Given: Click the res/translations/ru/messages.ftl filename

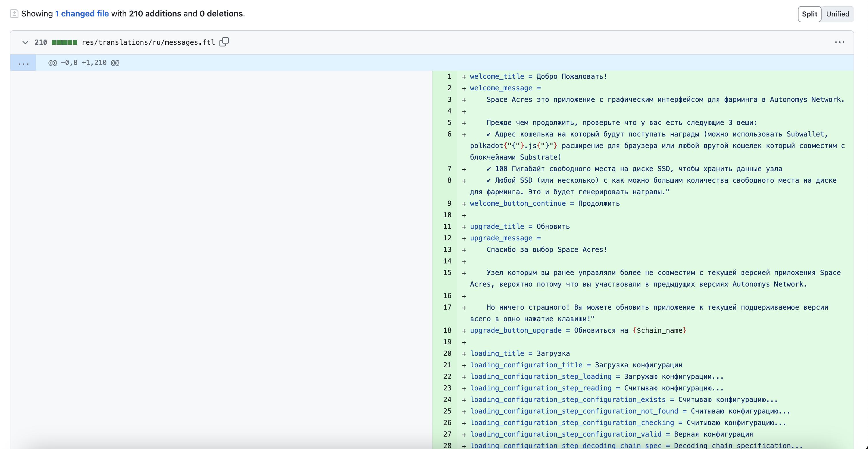Looking at the screenshot, I should (x=148, y=42).
